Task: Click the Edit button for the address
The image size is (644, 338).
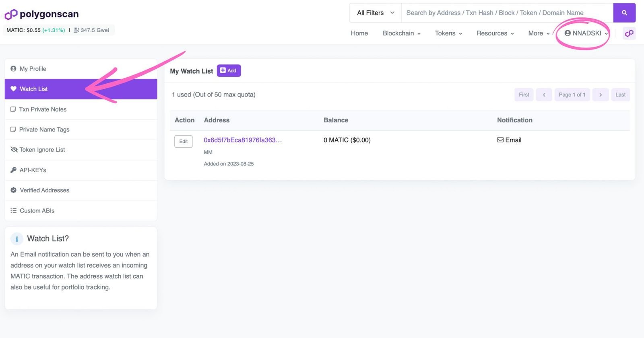Action: click(184, 142)
